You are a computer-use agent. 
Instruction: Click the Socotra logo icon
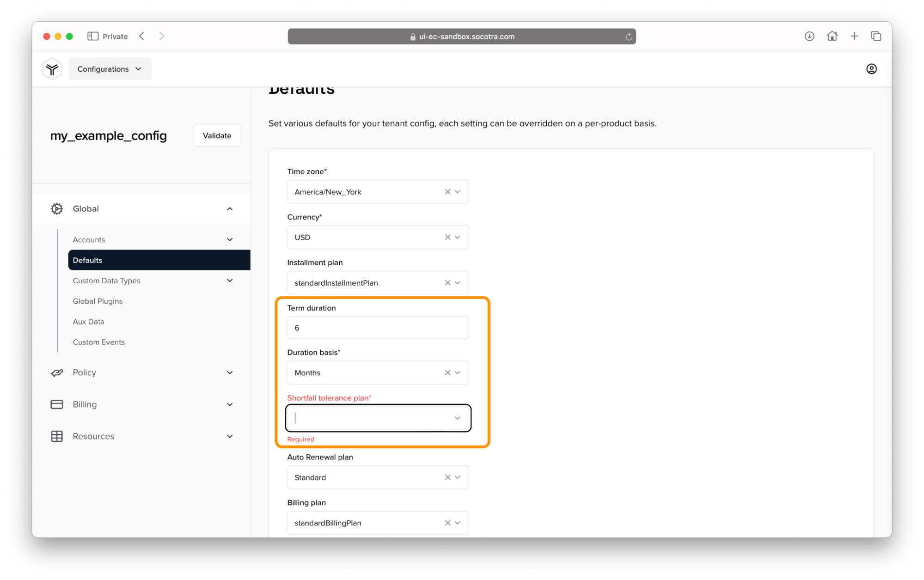click(x=52, y=69)
